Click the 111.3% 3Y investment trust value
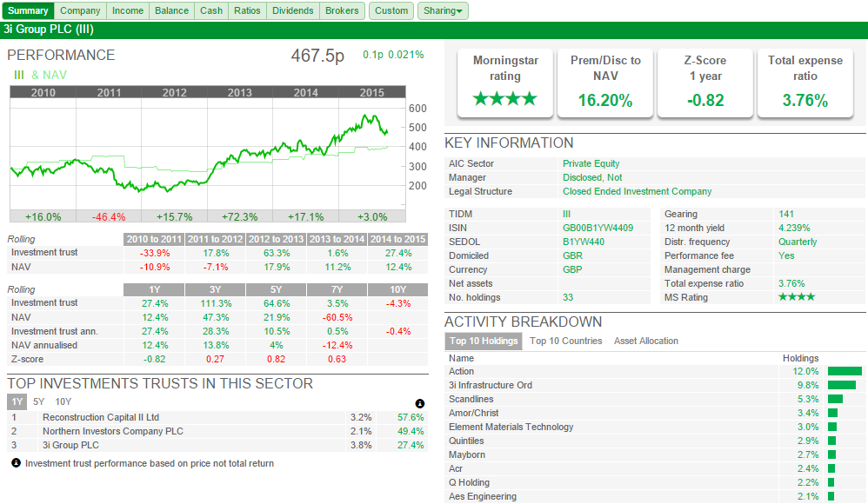Screen dimensions: 868x504 point(216,303)
